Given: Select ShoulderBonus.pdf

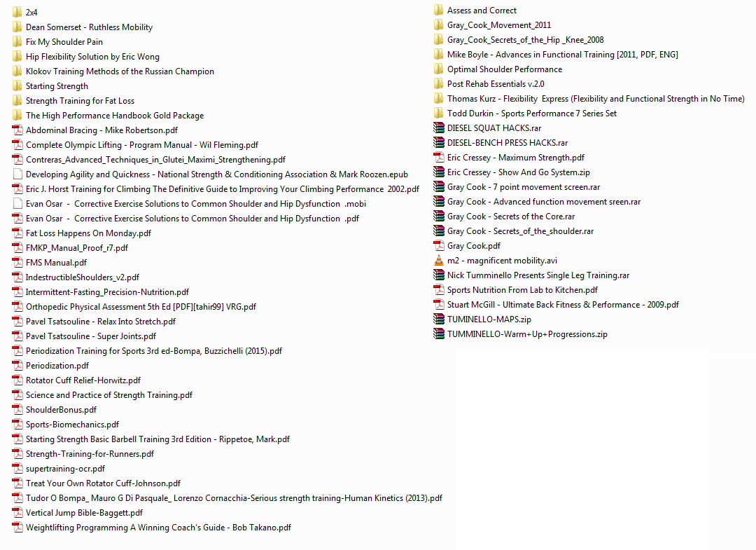Looking at the screenshot, I should [61, 410].
